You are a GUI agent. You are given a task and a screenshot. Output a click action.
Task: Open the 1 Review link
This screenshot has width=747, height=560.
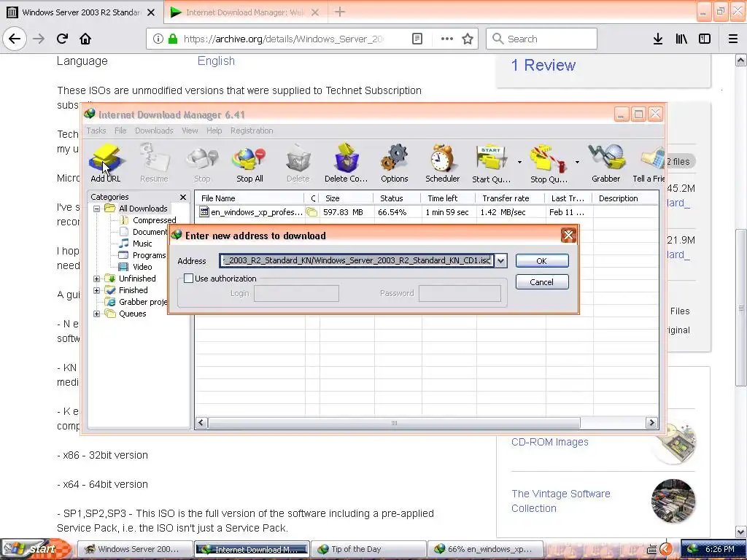coord(543,65)
